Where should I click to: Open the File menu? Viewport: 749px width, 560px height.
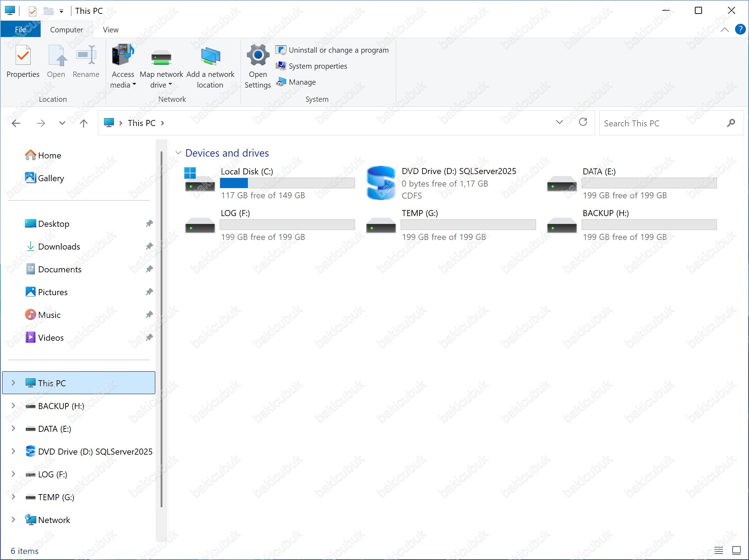(20, 30)
